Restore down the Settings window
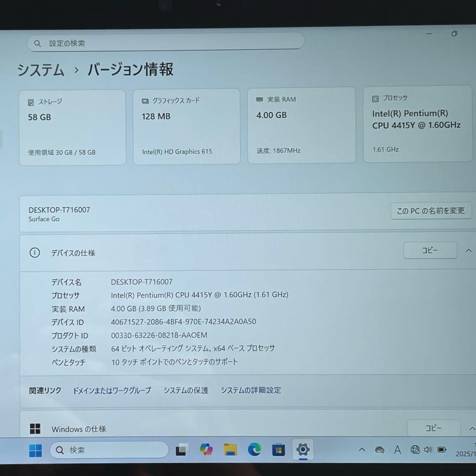This screenshot has width=476, height=476. 454,33
